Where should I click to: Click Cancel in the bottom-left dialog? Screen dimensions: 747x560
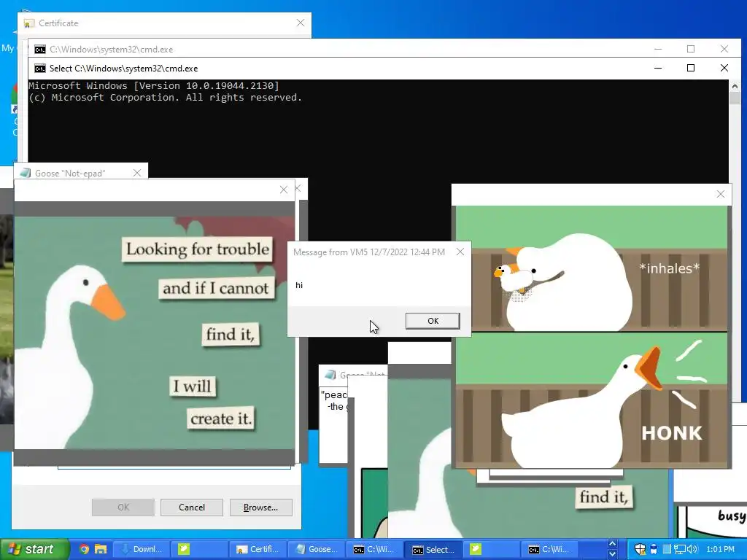coord(192,507)
